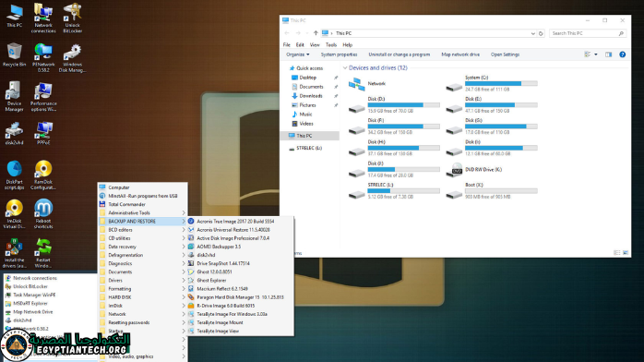Launch Install the drivers shortcut

click(x=15, y=253)
